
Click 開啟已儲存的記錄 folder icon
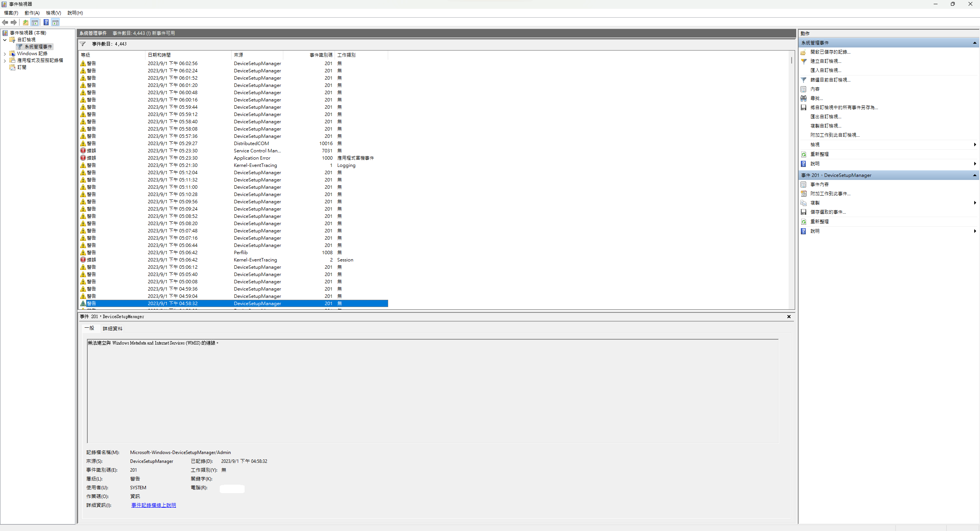tap(804, 52)
